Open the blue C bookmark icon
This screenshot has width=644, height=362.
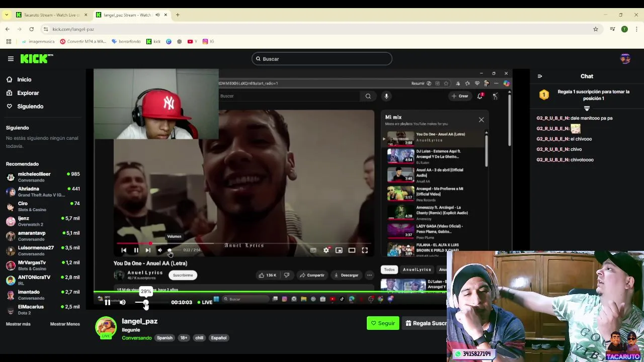click(x=169, y=41)
